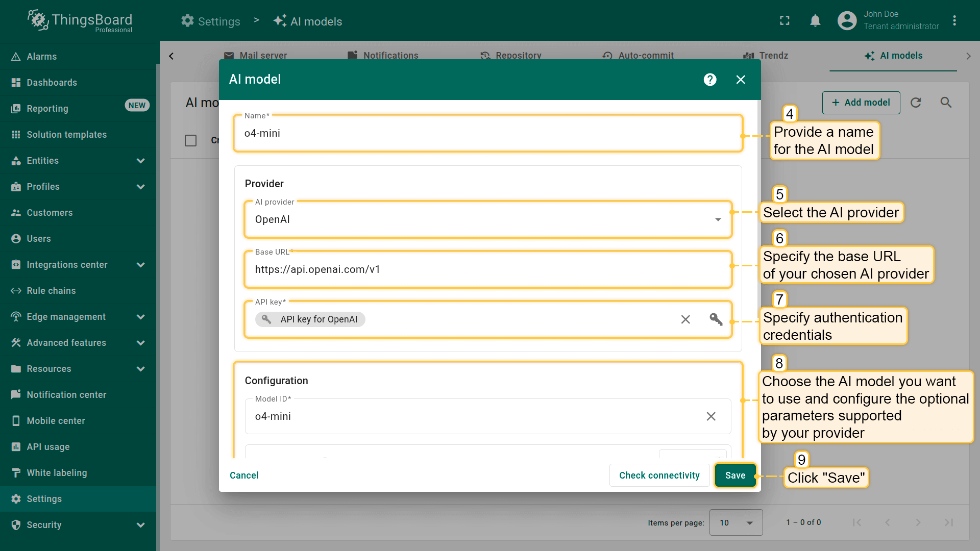Image resolution: width=980 pixels, height=551 pixels.
Task: Click the refresh models icon
Action: 916,103
